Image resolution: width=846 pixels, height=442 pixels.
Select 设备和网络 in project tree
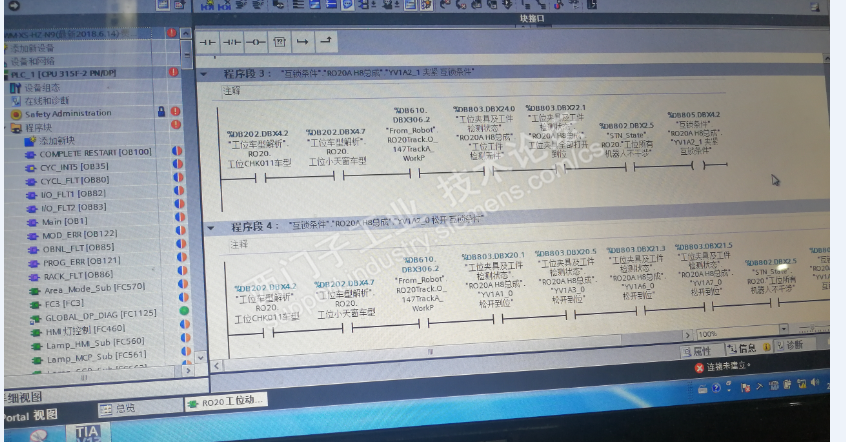tap(32, 61)
